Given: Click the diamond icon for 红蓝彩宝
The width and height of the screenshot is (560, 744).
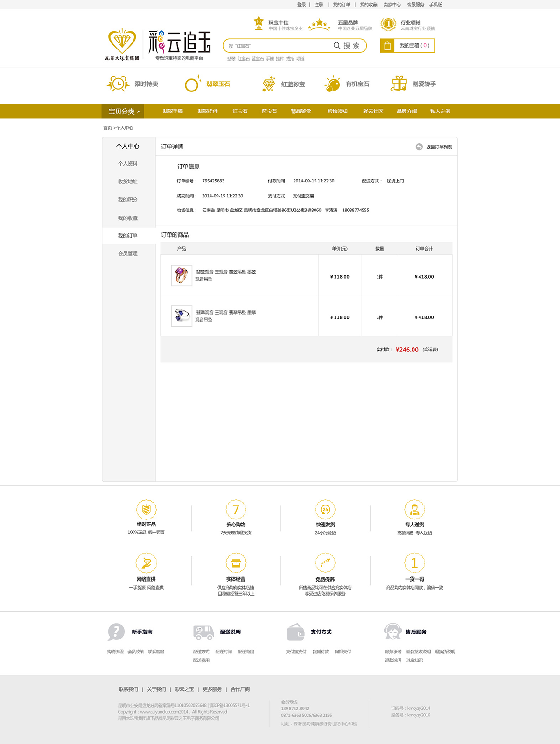Looking at the screenshot, I should (269, 84).
